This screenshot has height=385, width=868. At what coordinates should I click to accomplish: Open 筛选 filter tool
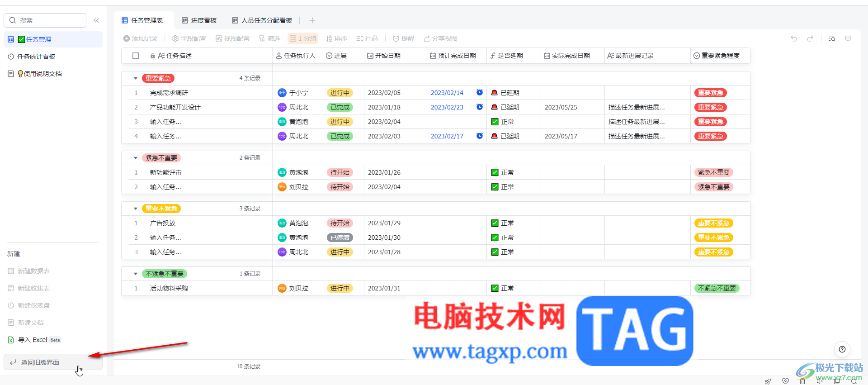pyautogui.click(x=269, y=38)
